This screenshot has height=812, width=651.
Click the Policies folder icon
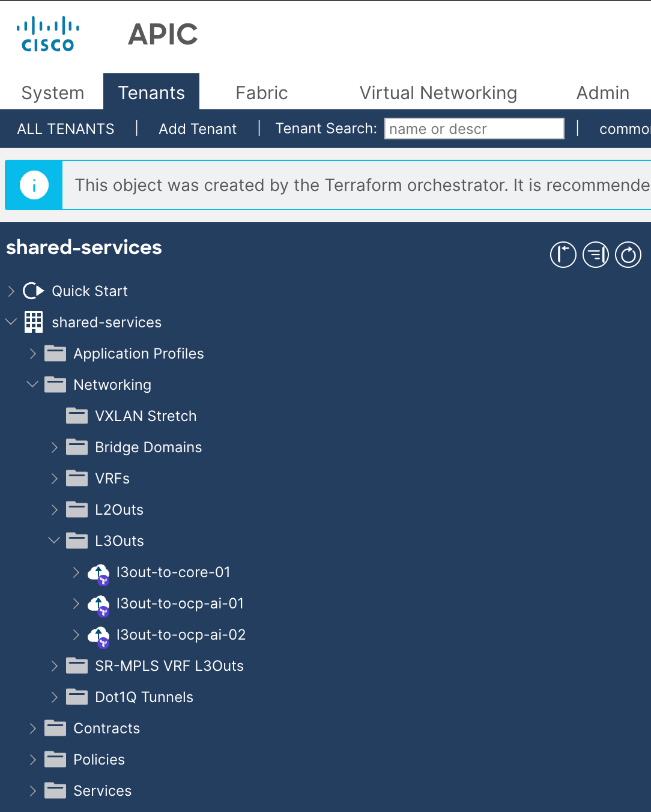coord(55,760)
